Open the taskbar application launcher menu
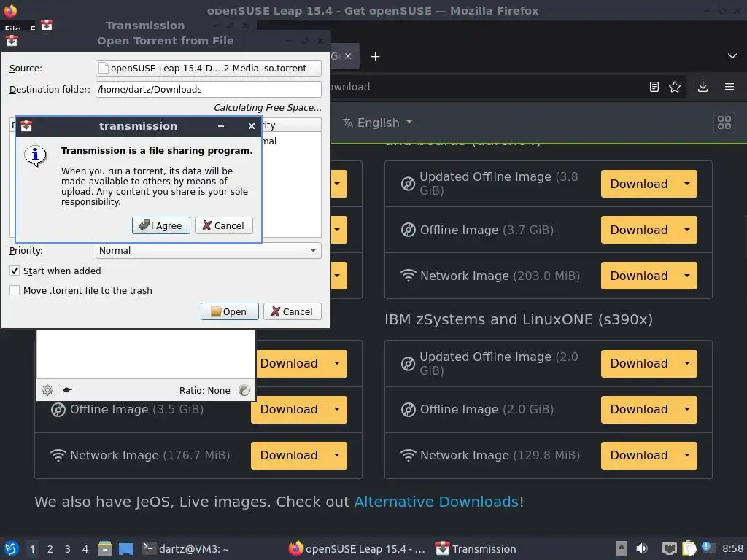 click(x=12, y=548)
